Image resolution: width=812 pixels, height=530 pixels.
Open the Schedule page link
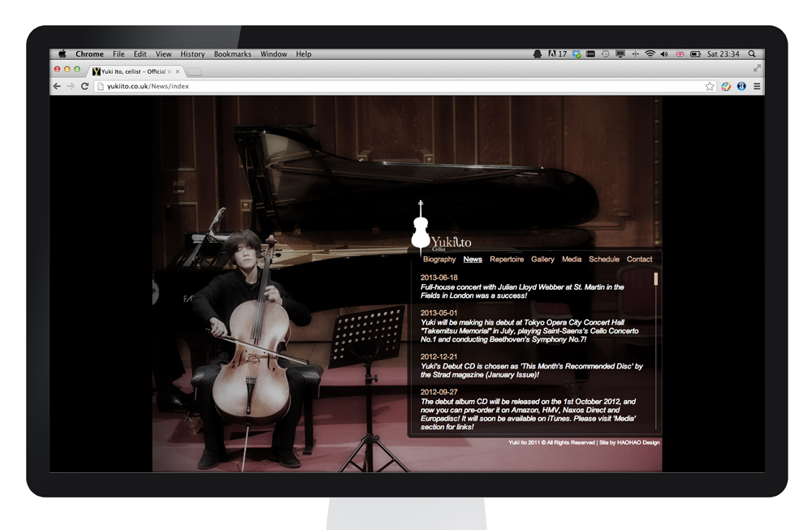point(604,259)
